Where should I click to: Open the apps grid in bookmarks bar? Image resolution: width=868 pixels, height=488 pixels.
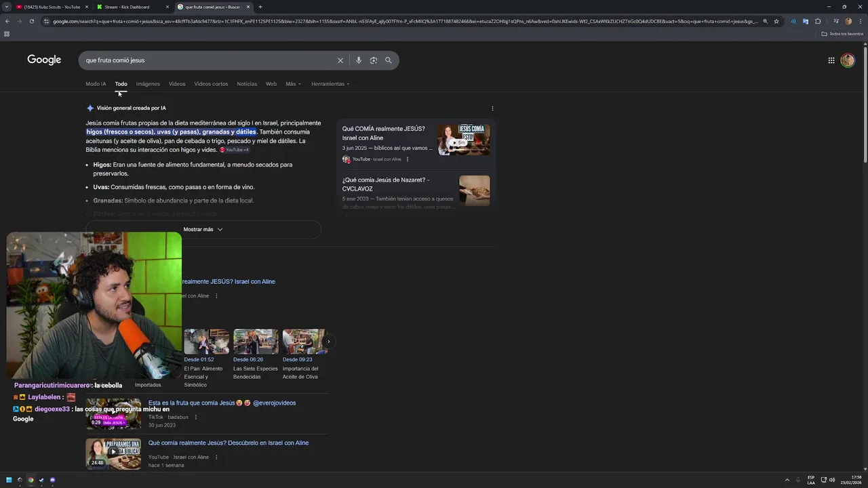[x=7, y=34]
